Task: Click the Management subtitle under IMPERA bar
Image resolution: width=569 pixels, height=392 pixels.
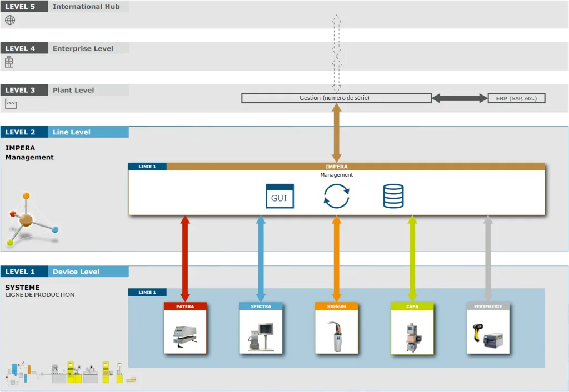Action: pyautogui.click(x=336, y=175)
